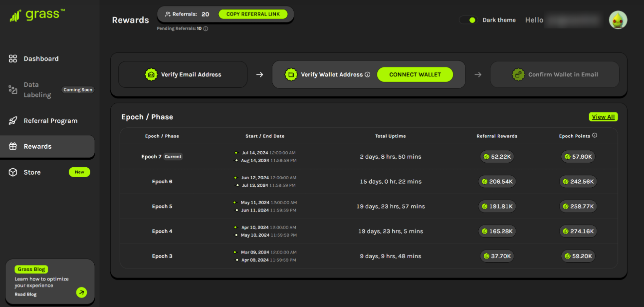Click uptime 15 days, 0 hr, 22 mins
The width and height of the screenshot is (644, 307).
point(391,182)
